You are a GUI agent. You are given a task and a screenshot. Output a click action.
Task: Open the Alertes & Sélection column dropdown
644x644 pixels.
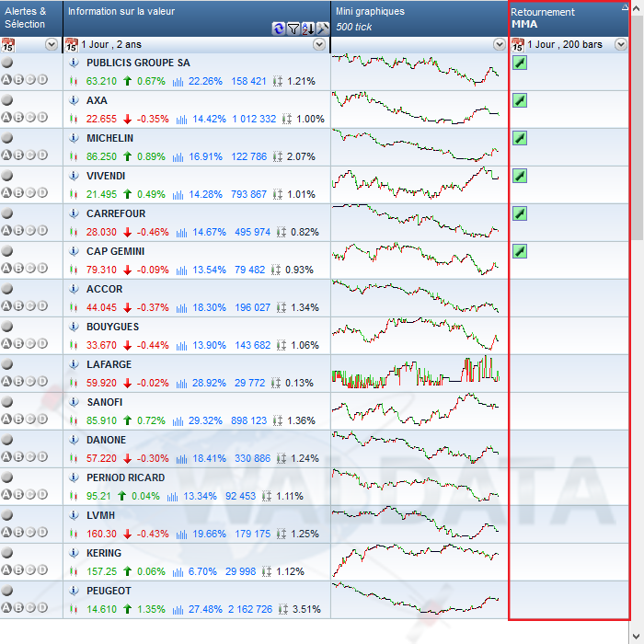(x=52, y=44)
